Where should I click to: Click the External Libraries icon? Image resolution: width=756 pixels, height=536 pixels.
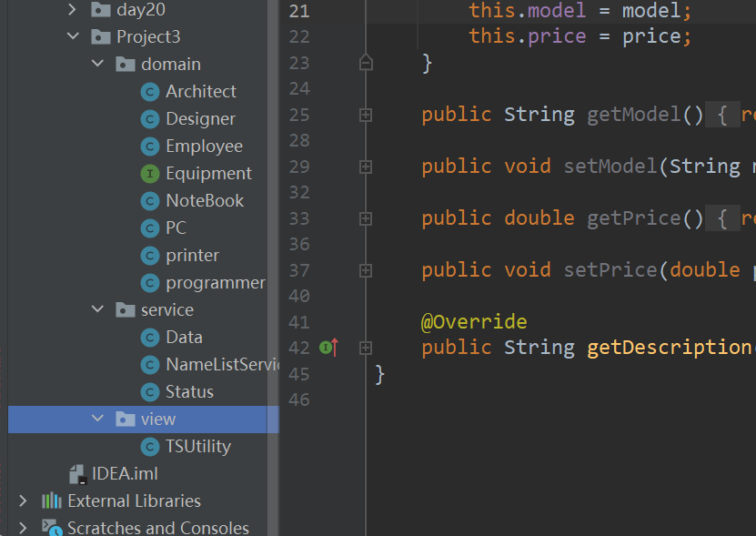(52, 501)
